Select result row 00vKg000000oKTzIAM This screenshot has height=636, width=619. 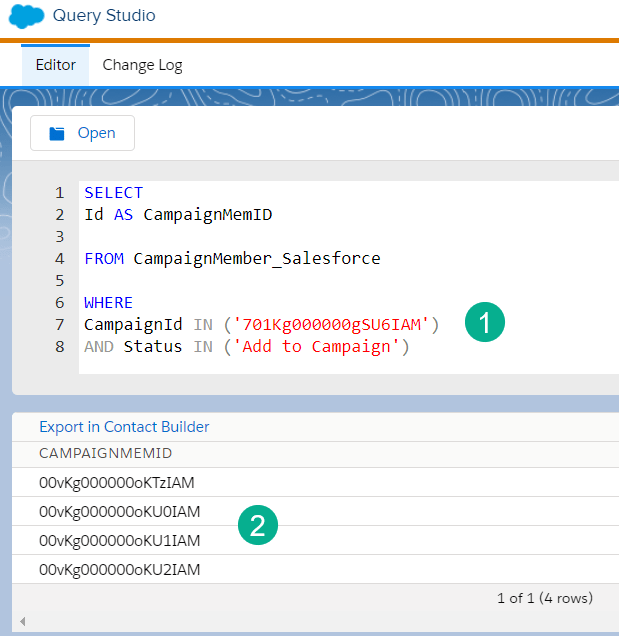[x=116, y=483]
